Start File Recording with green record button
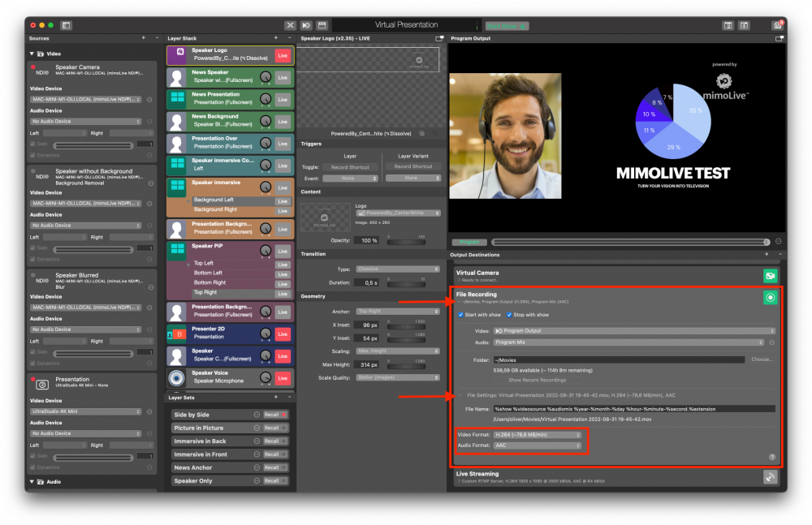Screen dimensions: 812x525 [x=770, y=297]
